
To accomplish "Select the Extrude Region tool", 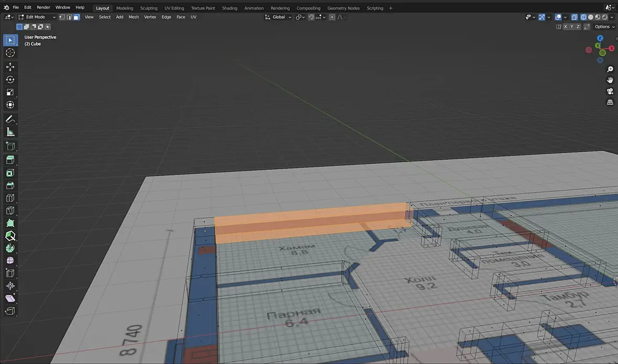I will tap(10, 160).
